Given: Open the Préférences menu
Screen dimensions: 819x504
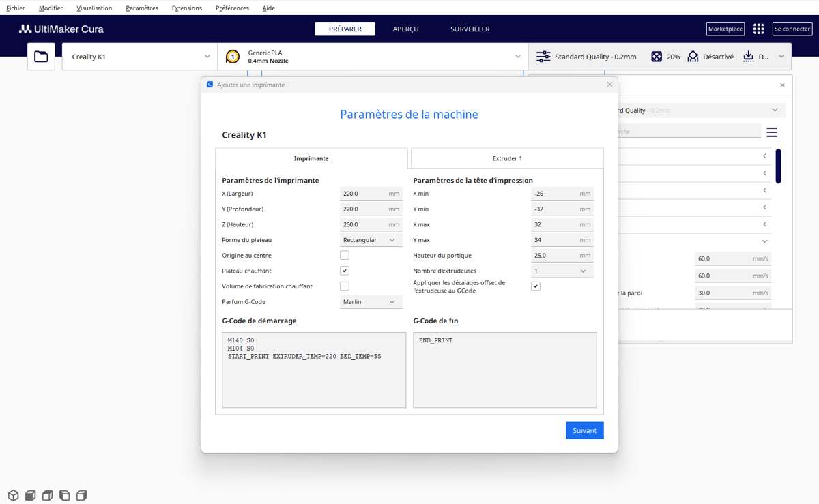Looking at the screenshot, I should tap(232, 8).
